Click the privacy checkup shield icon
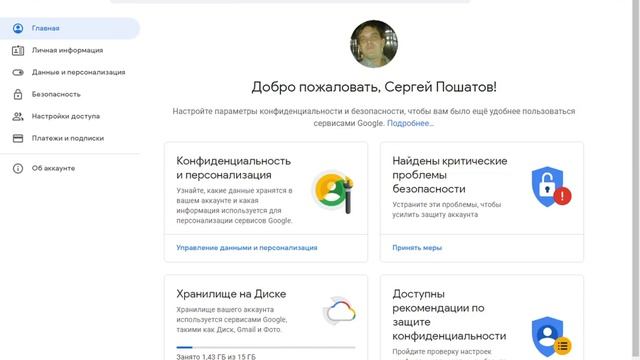Screen dimensions: 640x360 tap(551, 337)
